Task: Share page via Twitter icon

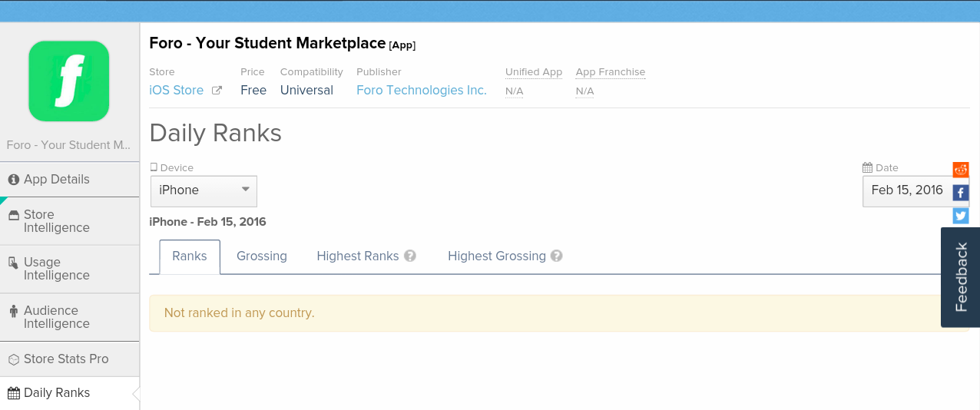Action: point(960,216)
